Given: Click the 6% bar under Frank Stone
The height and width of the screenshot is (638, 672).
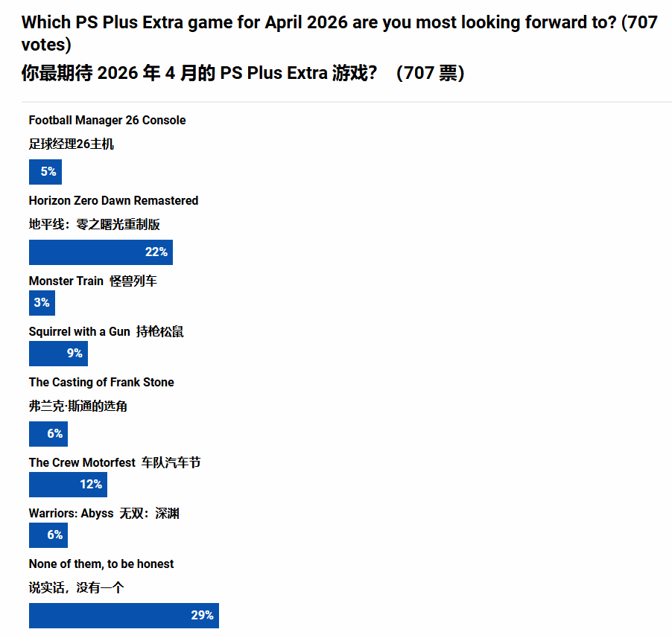Looking at the screenshot, I should (48, 434).
